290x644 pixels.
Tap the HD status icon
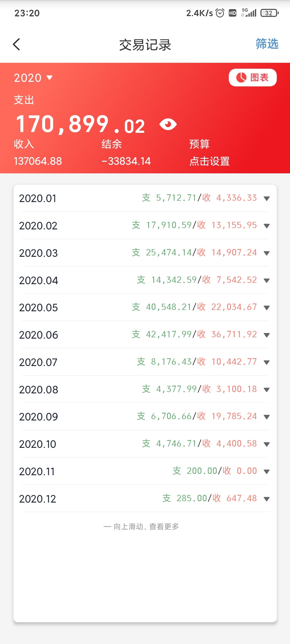pos(233,13)
